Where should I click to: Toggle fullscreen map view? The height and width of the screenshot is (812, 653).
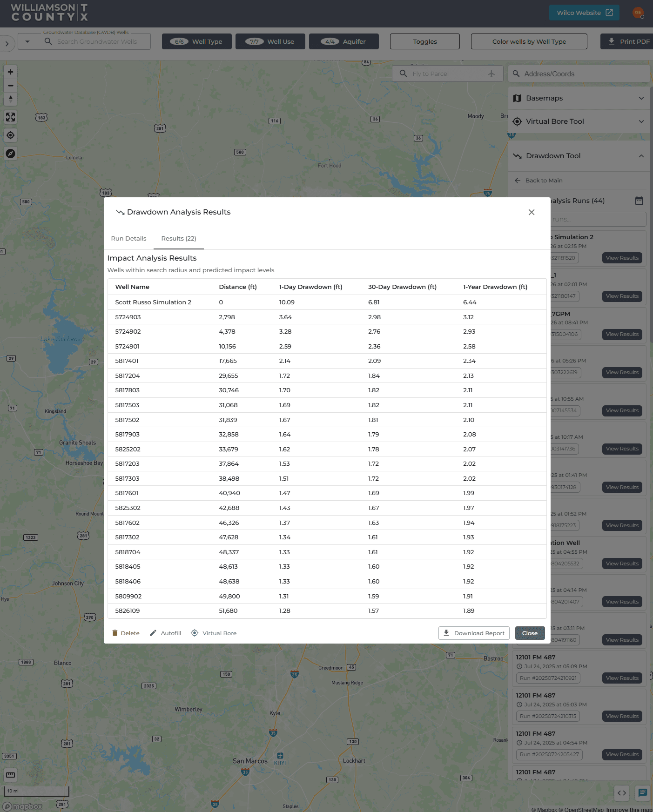pos(10,117)
